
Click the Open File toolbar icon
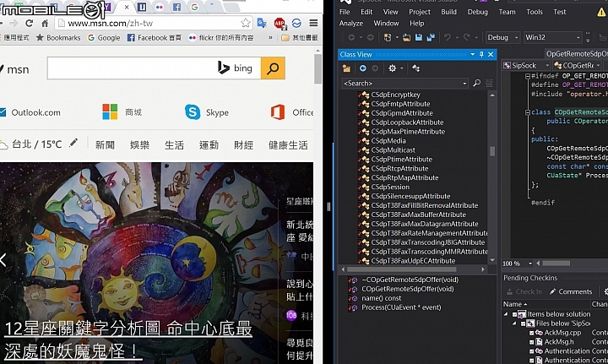click(406, 37)
